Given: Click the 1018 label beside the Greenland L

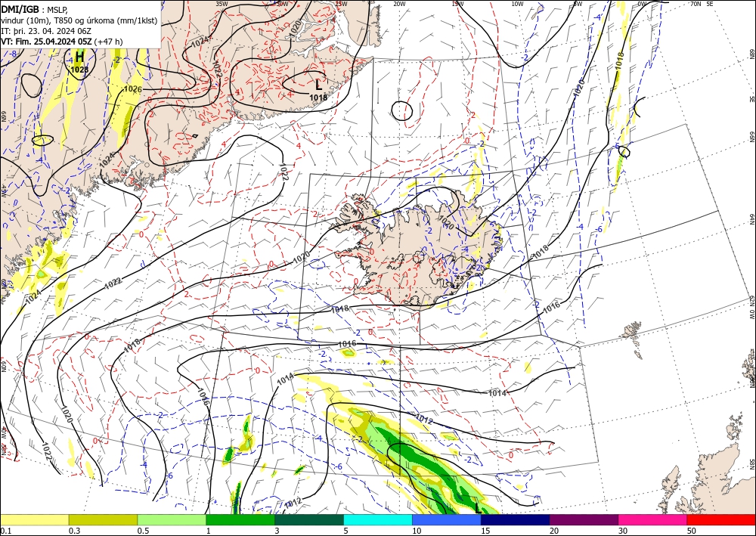Looking at the screenshot, I should click(318, 98).
